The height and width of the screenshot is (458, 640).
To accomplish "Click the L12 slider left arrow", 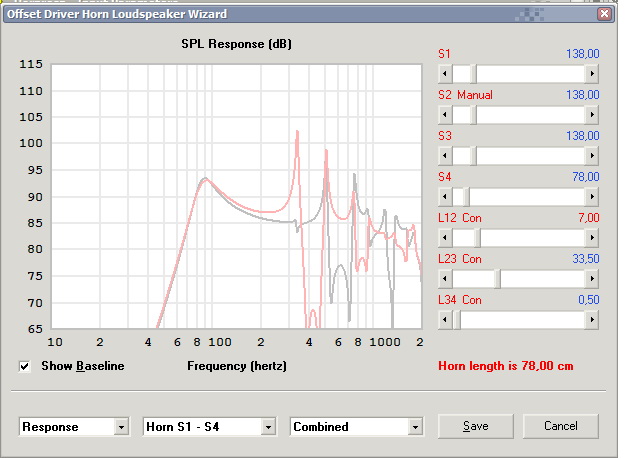I will [445, 238].
